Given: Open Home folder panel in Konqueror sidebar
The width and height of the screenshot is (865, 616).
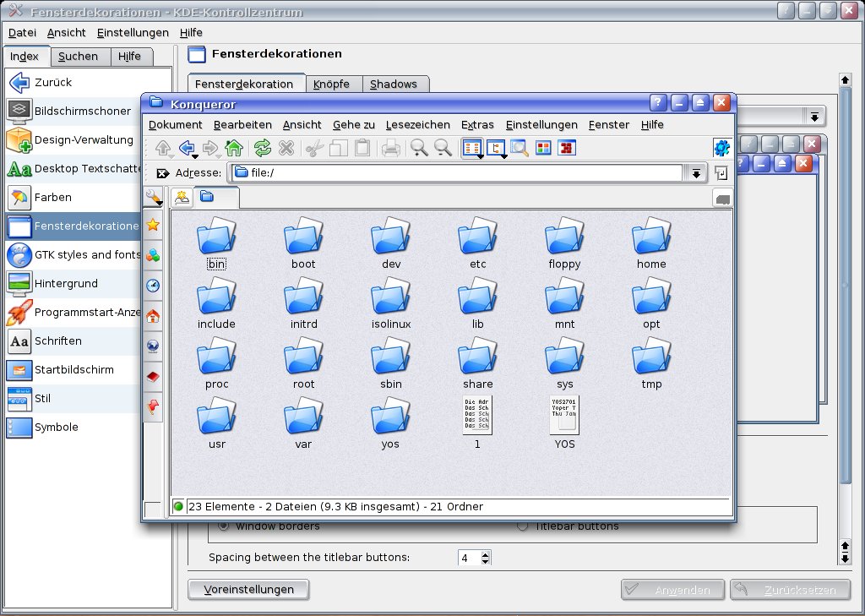Looking at the screenshot, I should click(153, 316).
